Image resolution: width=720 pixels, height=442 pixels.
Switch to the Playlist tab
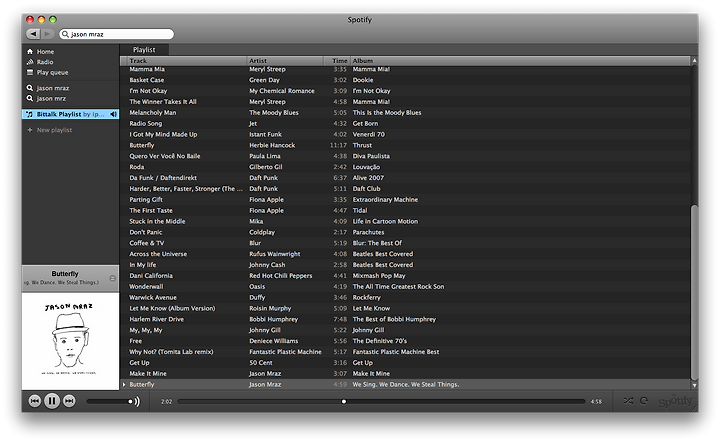(144, 50)
